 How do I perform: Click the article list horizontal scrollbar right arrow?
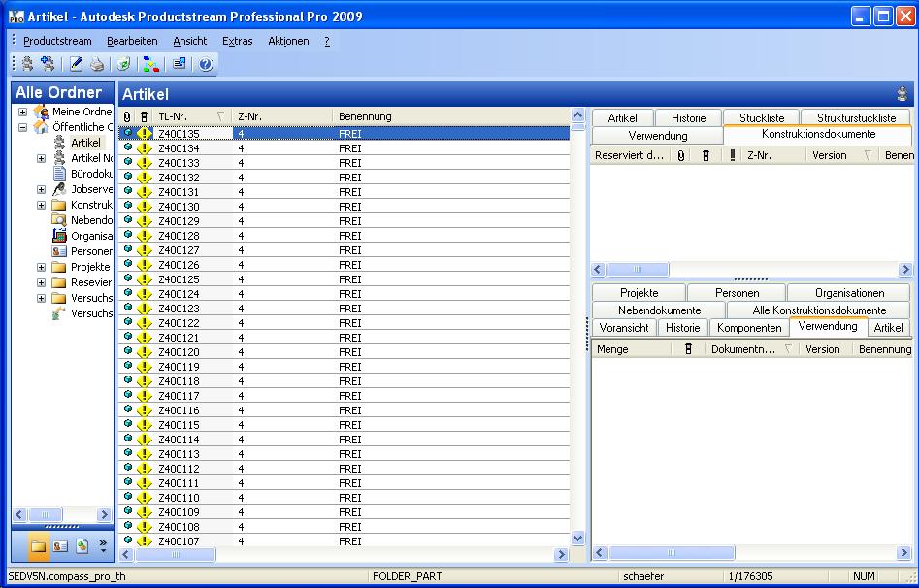(x=561, y=554)
